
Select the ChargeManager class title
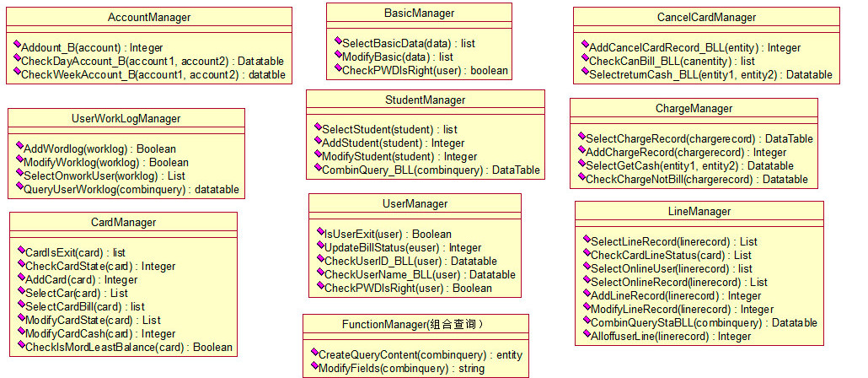point(694,108)
